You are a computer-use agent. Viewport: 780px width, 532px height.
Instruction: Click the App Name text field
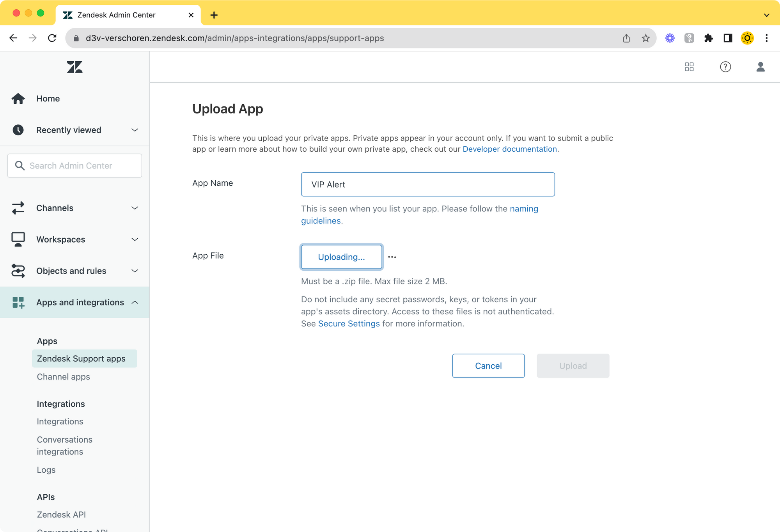pyautogui.click(x=427, y=184)
